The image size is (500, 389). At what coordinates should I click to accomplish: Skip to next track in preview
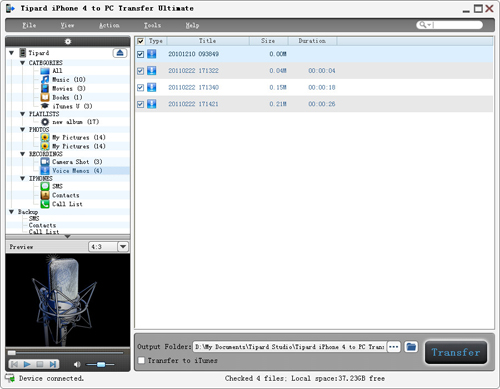pyautogui.click(x=53, y=364)
